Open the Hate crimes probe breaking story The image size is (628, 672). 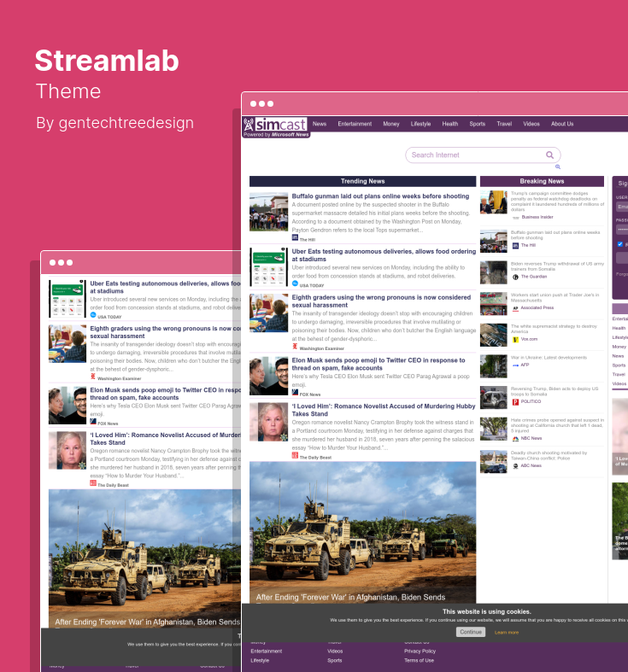[557, 425]
